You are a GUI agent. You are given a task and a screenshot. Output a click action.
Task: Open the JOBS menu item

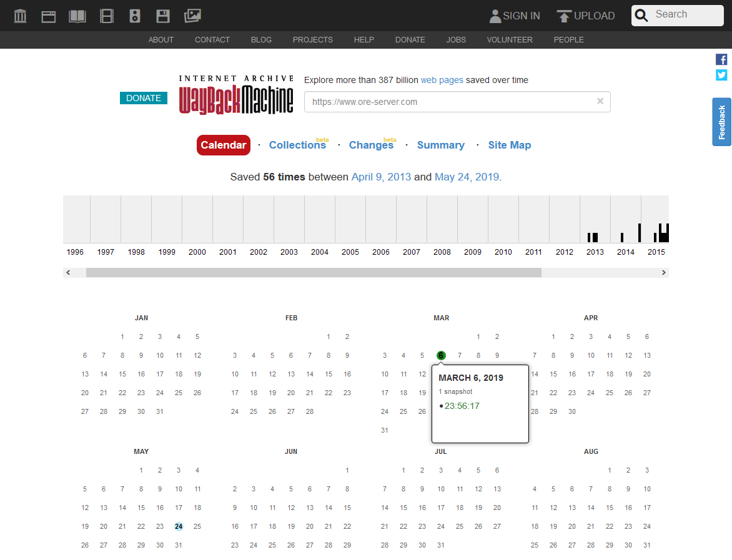point(456,40)
